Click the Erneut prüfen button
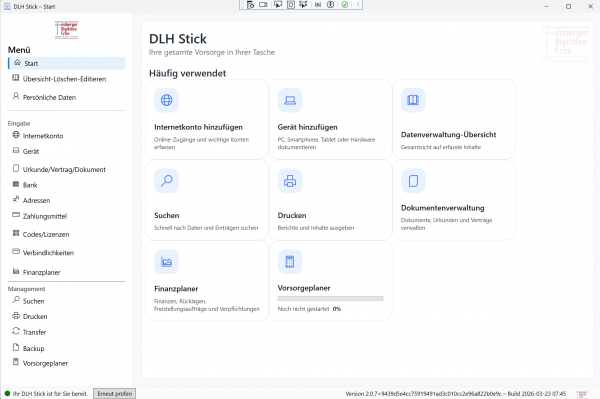Viewport: 600px width, 399px height. coord(114,394)
